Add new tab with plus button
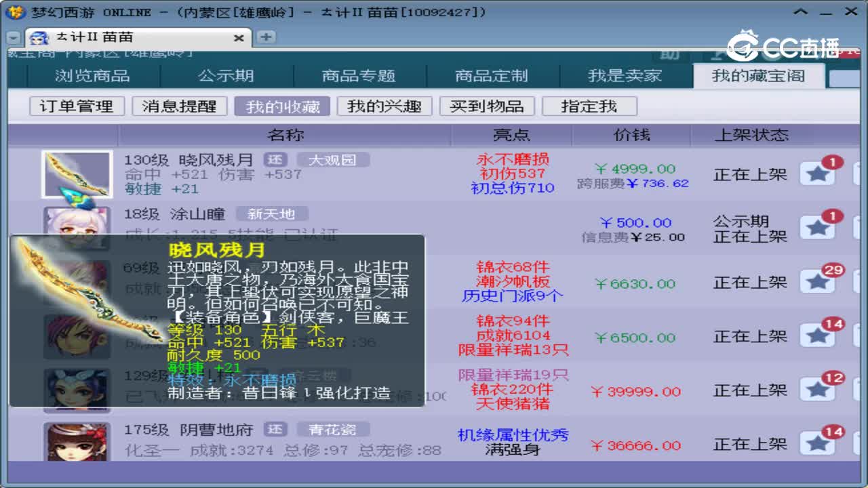 coord(266,37)
